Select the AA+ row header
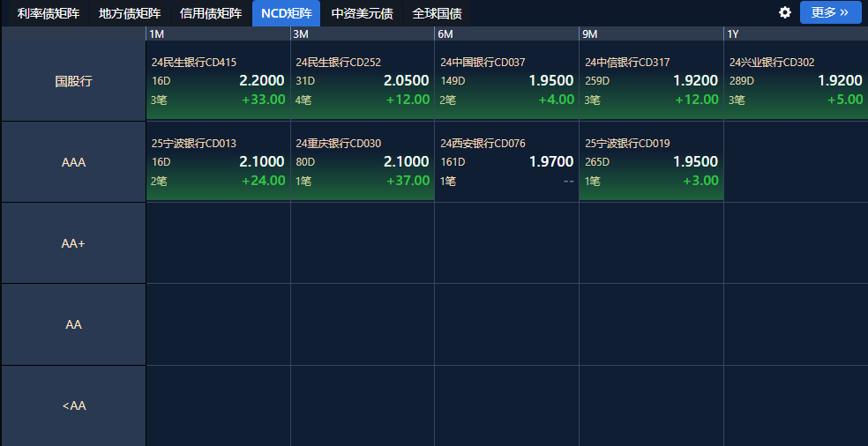The image size is (868, 446). tap(73, 243)
